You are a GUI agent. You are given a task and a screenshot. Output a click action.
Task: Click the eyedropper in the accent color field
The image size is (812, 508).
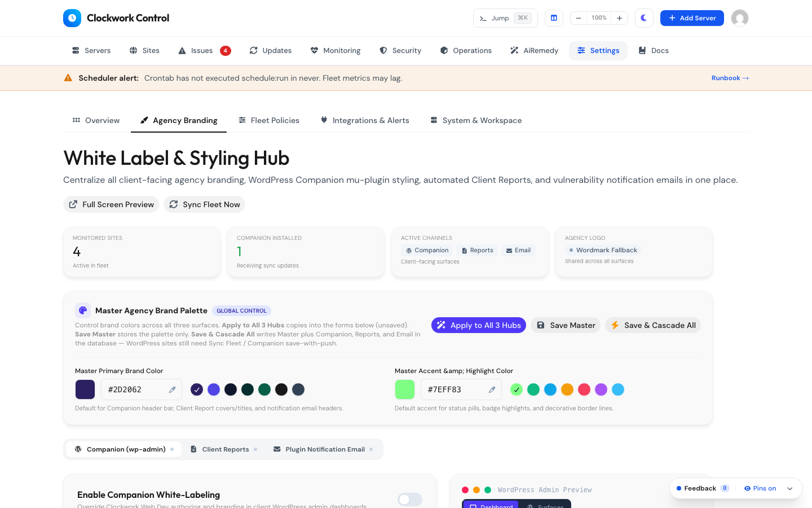(x=492, y=389)
